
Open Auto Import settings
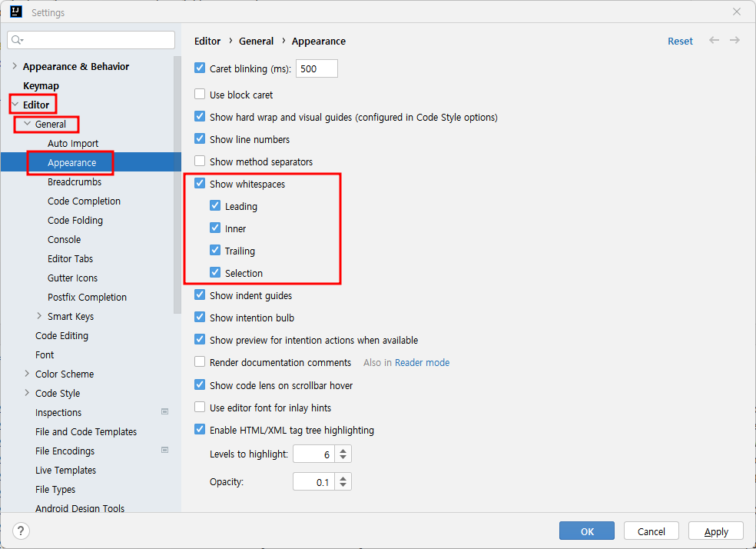[73, 143]
